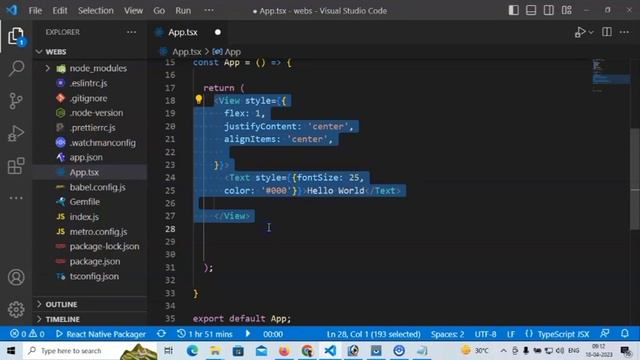The width and height of the screenshot is (640, 360).
Task: Toggle the primary side bar layout
Action: pyautogui.click(x=513, y=10)
